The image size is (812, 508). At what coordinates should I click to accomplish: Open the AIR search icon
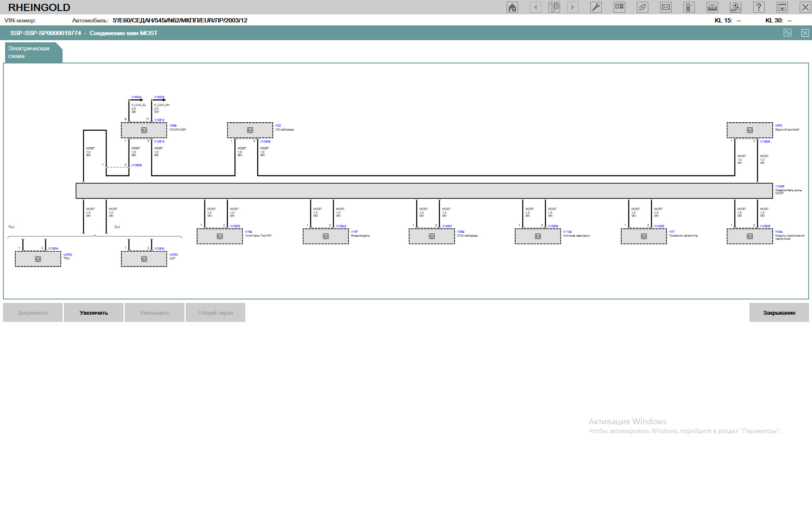pos(735,7)
